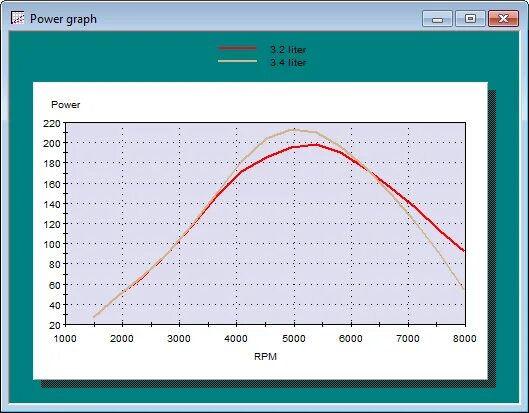The image size is (529, 413).
Task: Click the curves' starting point near 1500 RPM
Action: click(x=94, y=316)
